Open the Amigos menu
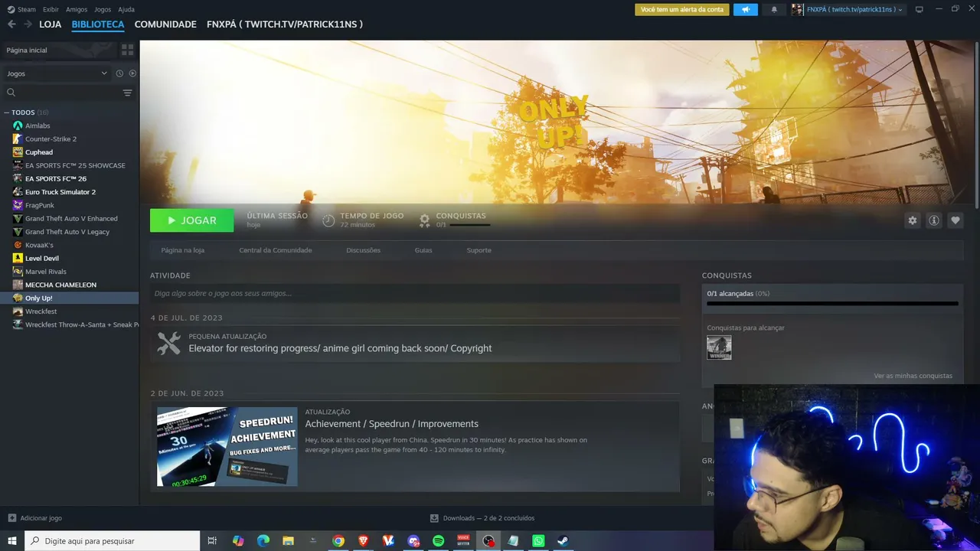This screenshot has width=980, height=551. [77, 9]
